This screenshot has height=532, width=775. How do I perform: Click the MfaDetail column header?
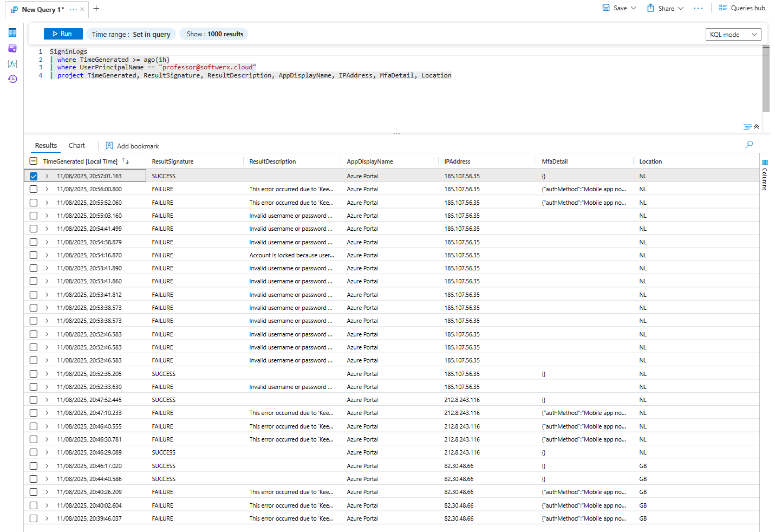point(555,161)
